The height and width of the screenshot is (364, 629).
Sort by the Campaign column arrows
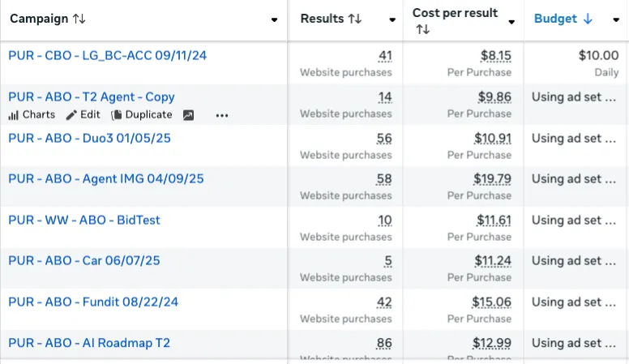[79, 19]
